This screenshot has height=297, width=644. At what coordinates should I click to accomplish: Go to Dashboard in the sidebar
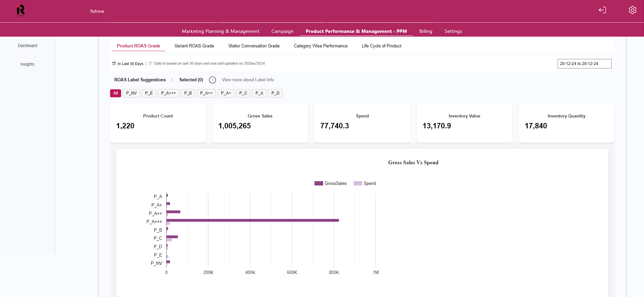(x=27, y=46)
